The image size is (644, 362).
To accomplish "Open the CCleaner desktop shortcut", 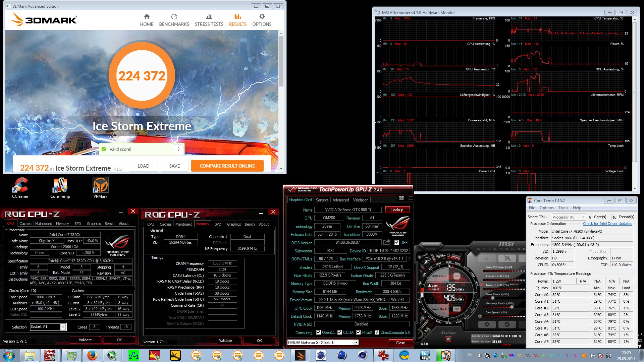I will click(x=20, y=188).
